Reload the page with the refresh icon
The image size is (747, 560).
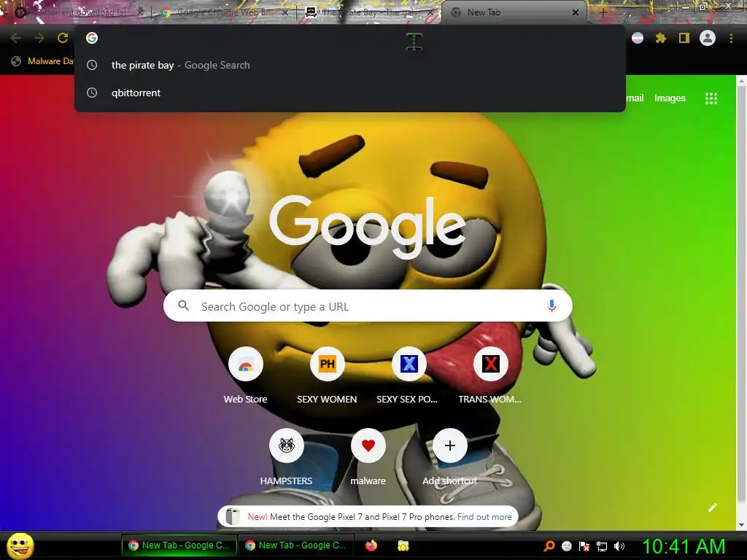point(63,38)
